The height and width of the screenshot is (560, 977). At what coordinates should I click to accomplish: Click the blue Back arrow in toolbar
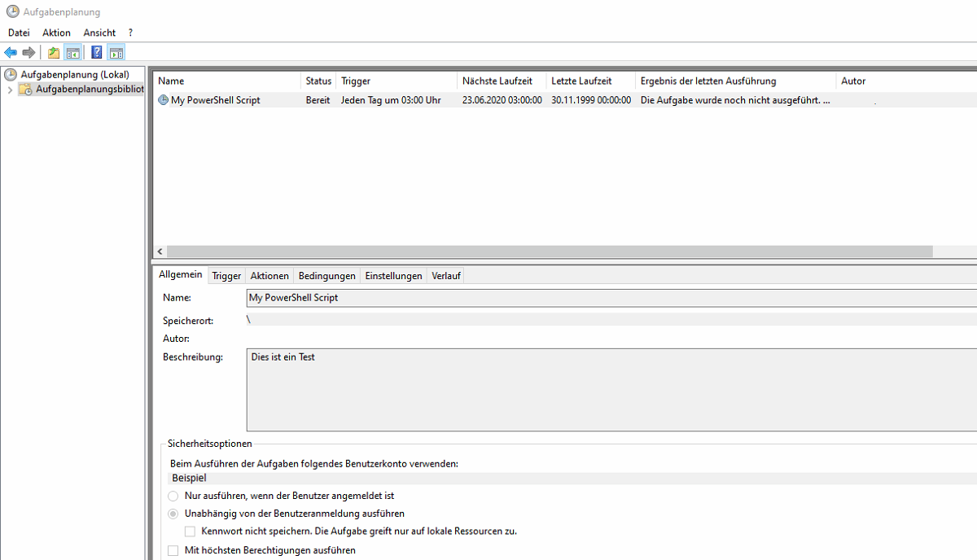(x=11, y=53)
